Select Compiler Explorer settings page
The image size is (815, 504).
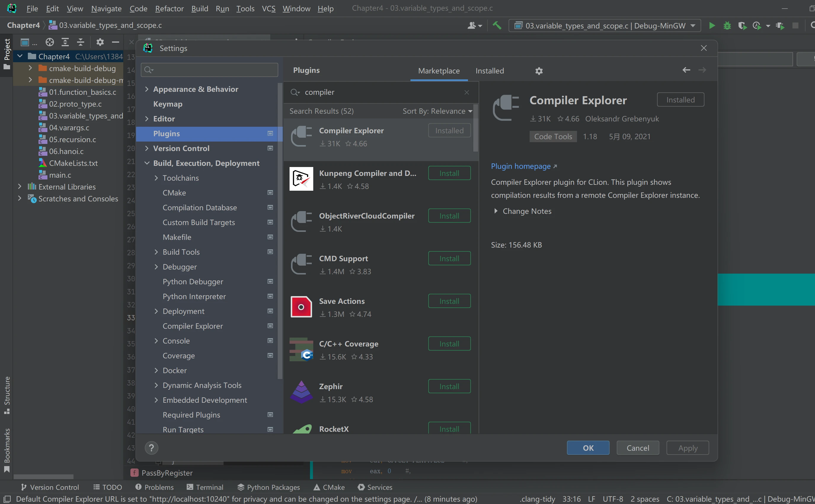(193, 326)
